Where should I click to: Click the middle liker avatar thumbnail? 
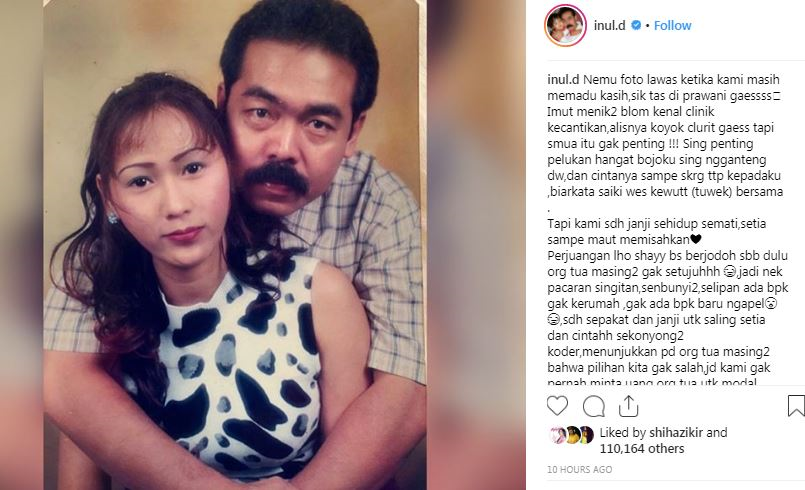coord(572,435)
